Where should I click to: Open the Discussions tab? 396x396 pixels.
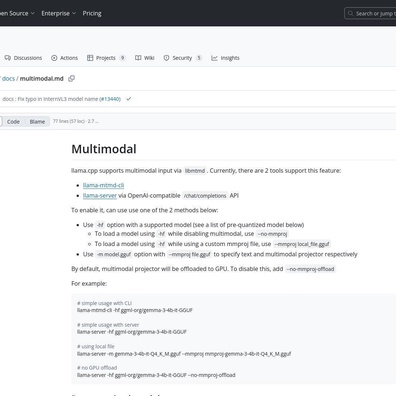[x=23, y=58]
